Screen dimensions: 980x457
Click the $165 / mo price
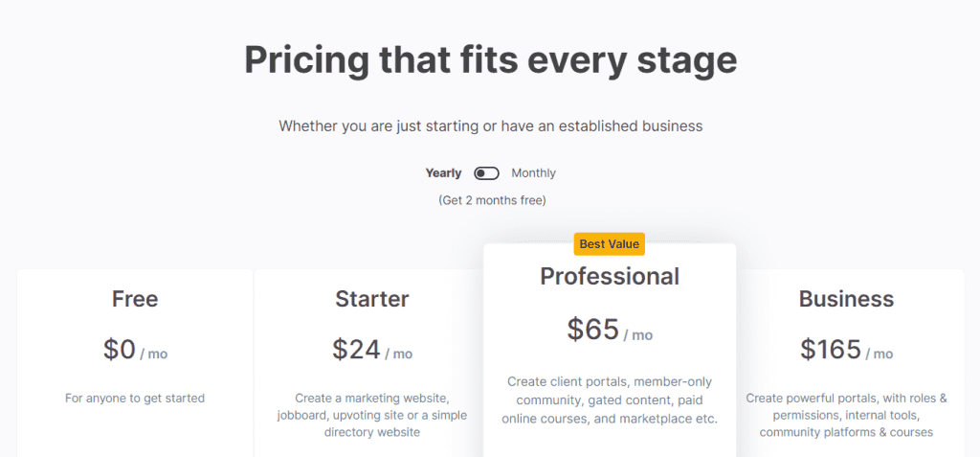(846, 350)
